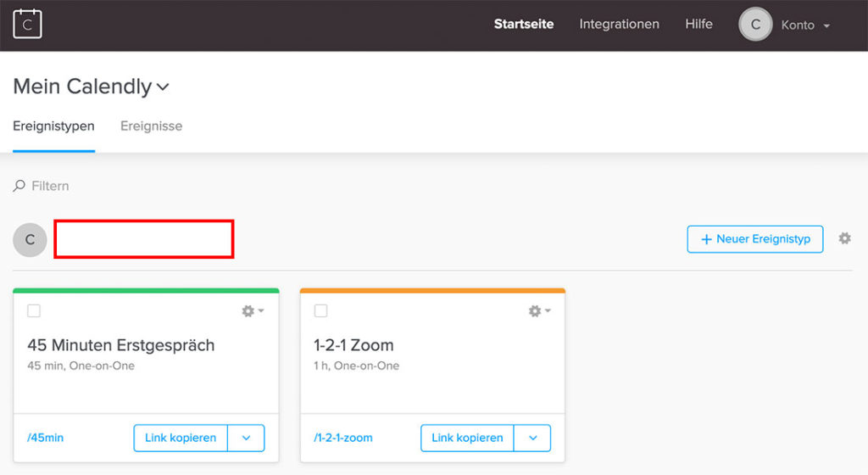Create a new event with Neuer Ereignistyp

[x=755, y=239]
